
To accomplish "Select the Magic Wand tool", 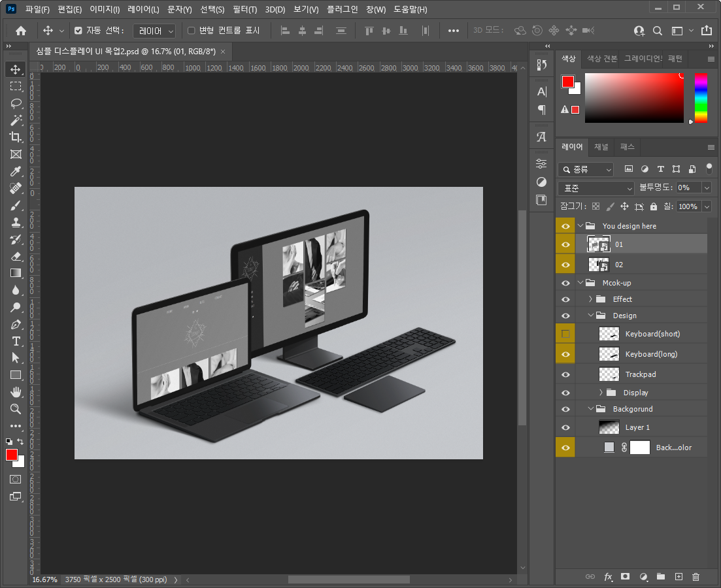I will [x=16, y=120].
